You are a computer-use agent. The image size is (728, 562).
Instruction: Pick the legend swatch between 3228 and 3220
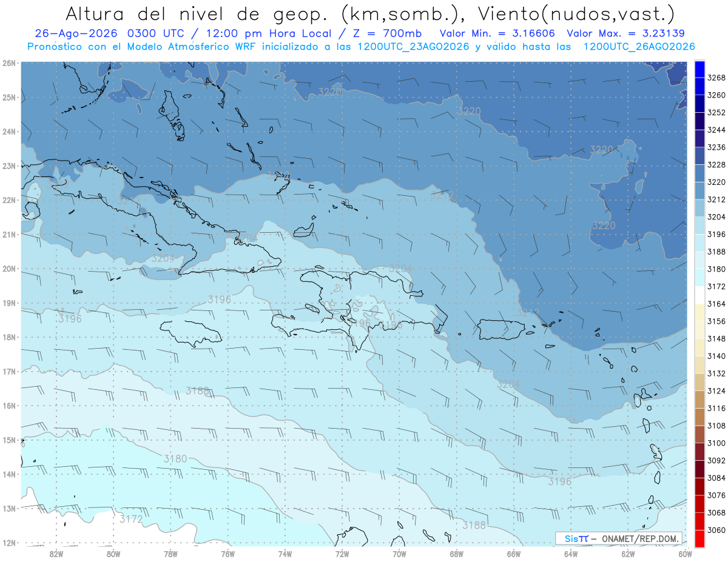coord(699,173)
